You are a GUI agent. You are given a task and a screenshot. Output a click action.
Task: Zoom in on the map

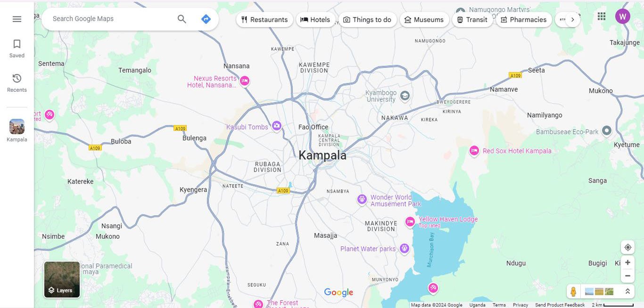point(627,262)
